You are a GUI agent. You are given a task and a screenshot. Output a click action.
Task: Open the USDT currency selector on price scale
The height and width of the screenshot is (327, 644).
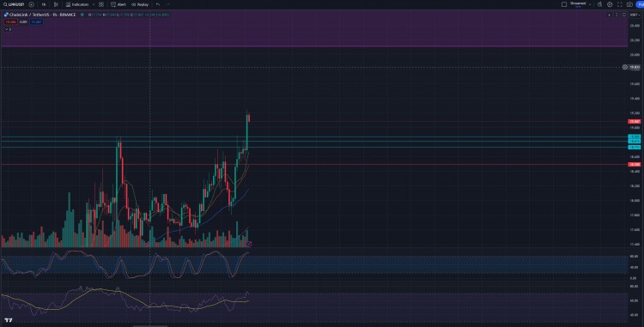pos(635,15)
